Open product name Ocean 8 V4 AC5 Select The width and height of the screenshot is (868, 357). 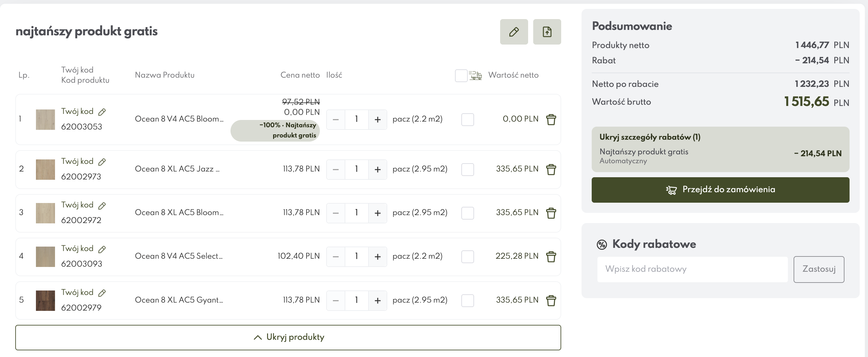coord(179,256)
